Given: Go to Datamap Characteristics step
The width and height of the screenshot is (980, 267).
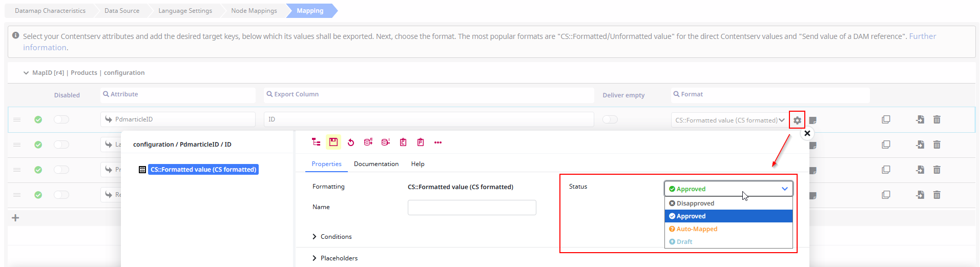Looking at the screenshot, I should tap(50, 11).
